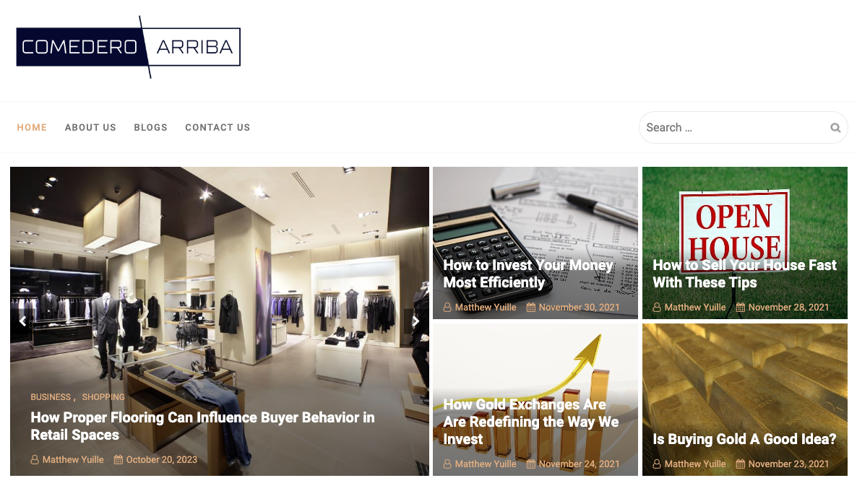This screenshot has height=504, width=857.
Task: Click calendar icon beside November 23, 2021
Action: [740, 464]
